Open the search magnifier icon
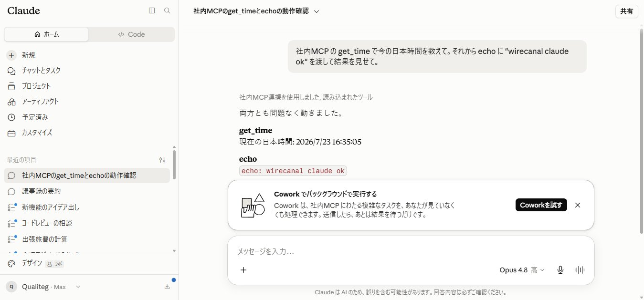The width and height of the screenshot is (644, 300). [x=167, y=10]
